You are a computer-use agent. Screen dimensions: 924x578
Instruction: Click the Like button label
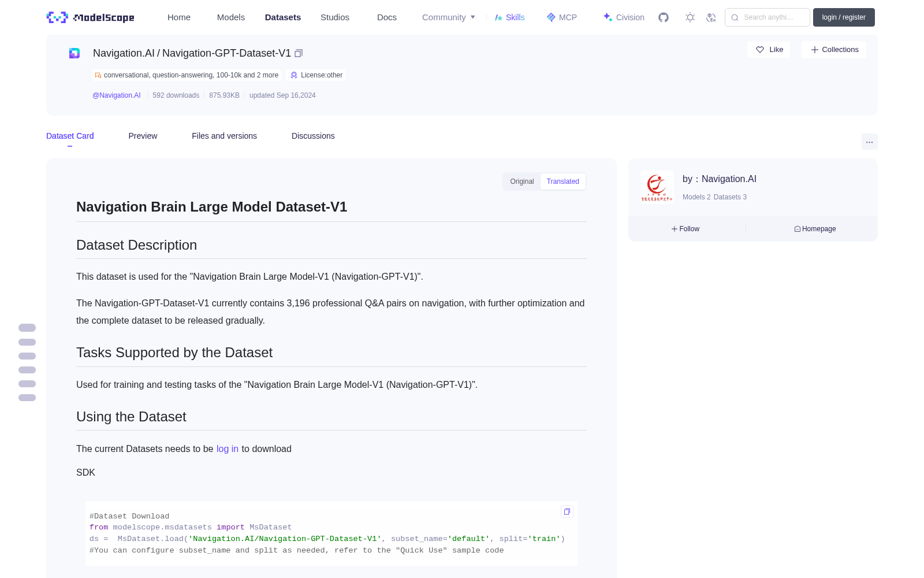776,50
